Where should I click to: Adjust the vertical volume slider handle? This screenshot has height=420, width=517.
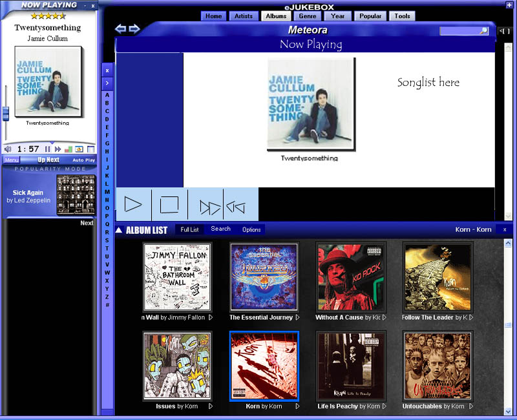pyautogui.click(x=5, y=113)
